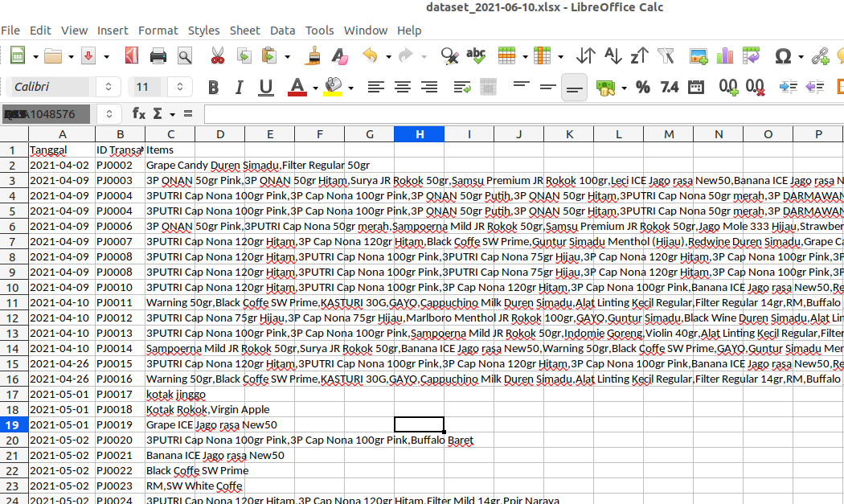This screenshot has height=504, width=844.
Task: Save the document with the Save icon
Action: pyautogui.click(x=88, y=55)
